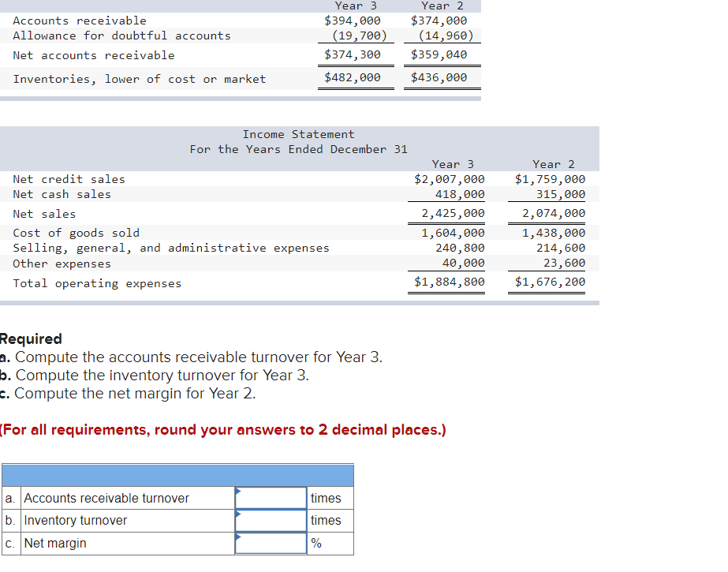Click the row label 'c.' in the table
The width and height of the screenshot is (728, 572).
tap(9, 543)
